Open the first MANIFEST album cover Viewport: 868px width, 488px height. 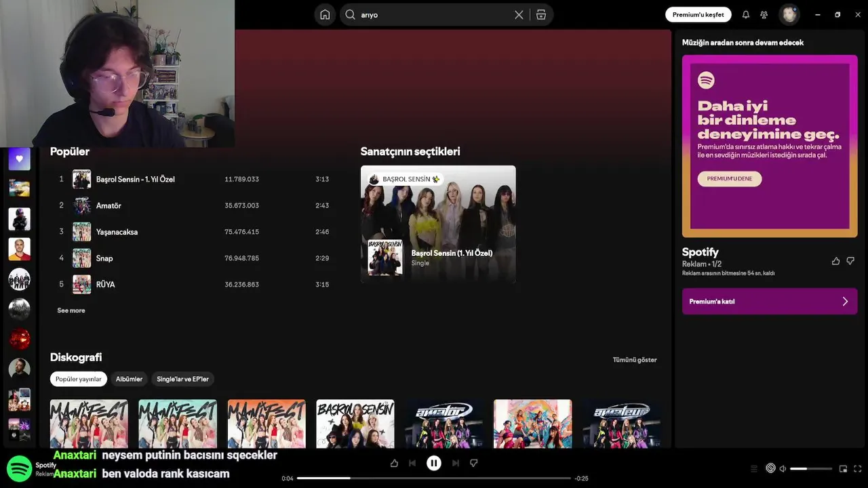point(89,424)
